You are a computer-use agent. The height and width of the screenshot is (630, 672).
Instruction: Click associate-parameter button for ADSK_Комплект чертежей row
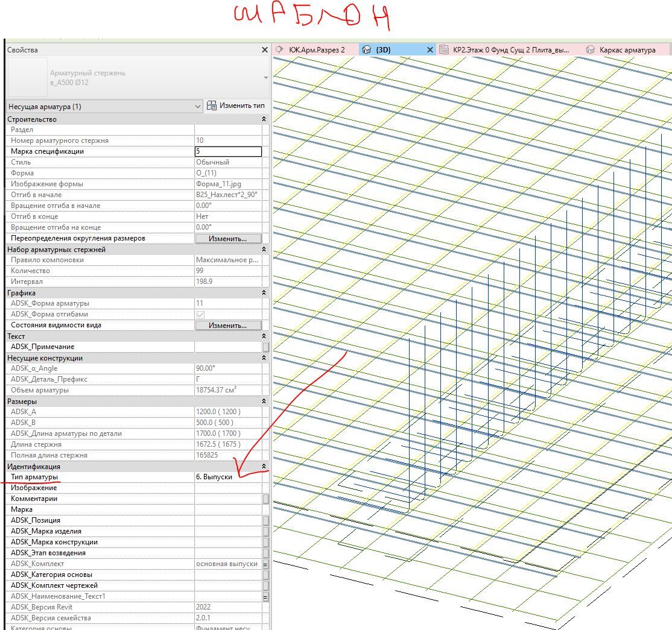(x=265, y=585)
